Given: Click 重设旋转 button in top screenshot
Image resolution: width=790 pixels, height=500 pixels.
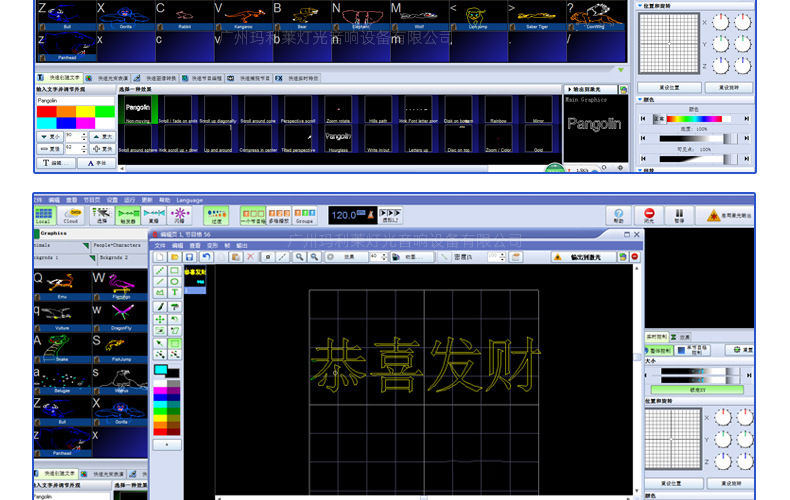Looking at the screenshot, I should point(729,88).
